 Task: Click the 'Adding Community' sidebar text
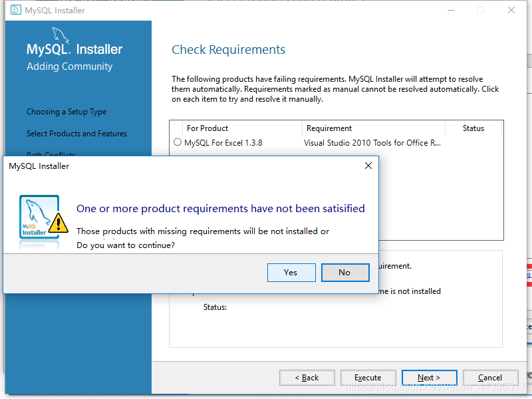70,66
